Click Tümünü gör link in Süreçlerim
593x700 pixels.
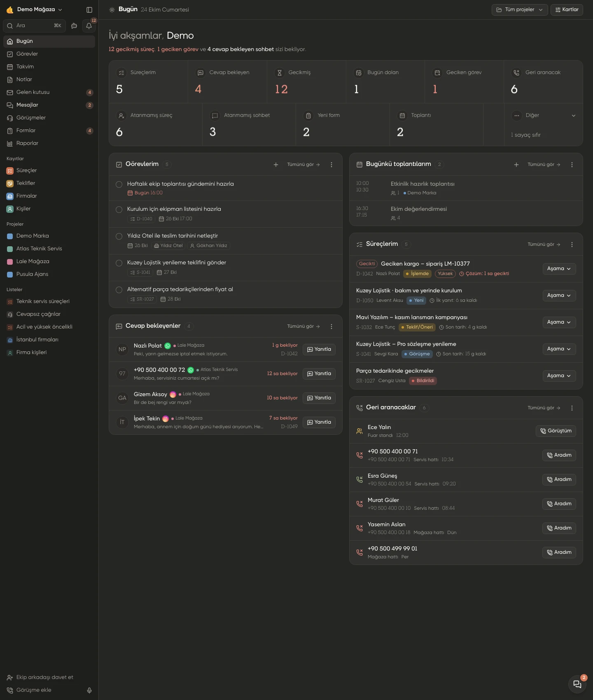544,245
